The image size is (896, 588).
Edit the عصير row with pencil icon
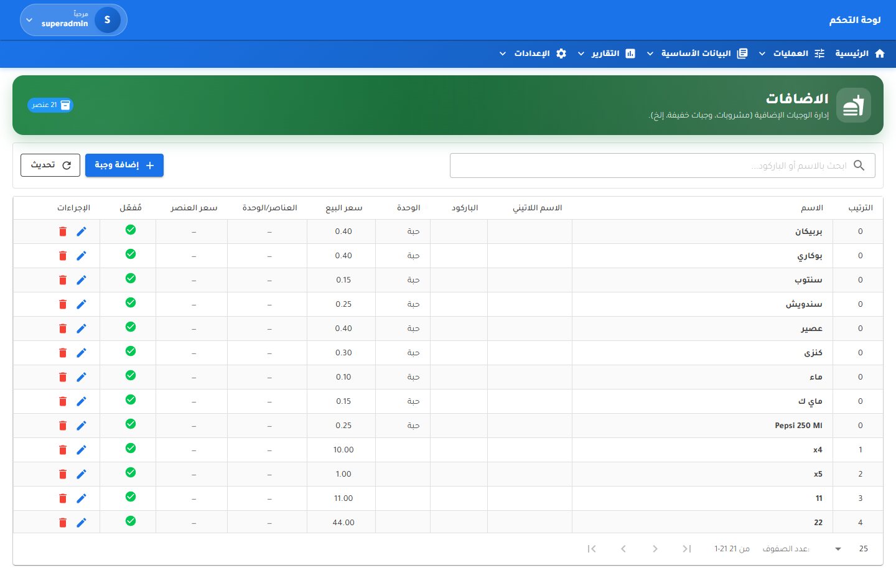coord(82,329)
